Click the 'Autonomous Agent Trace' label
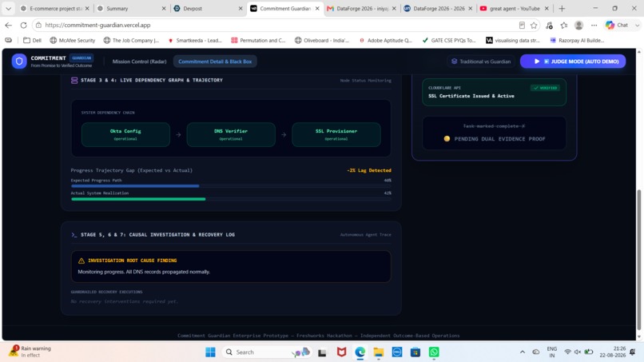This screenshot has width=644, height=362. [365, 235]
